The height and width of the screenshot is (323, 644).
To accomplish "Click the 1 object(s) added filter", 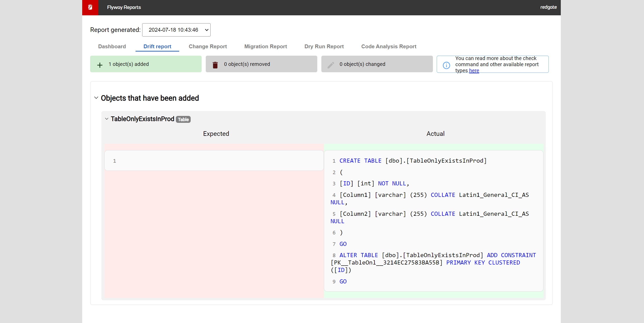I will tap(146, 64).
